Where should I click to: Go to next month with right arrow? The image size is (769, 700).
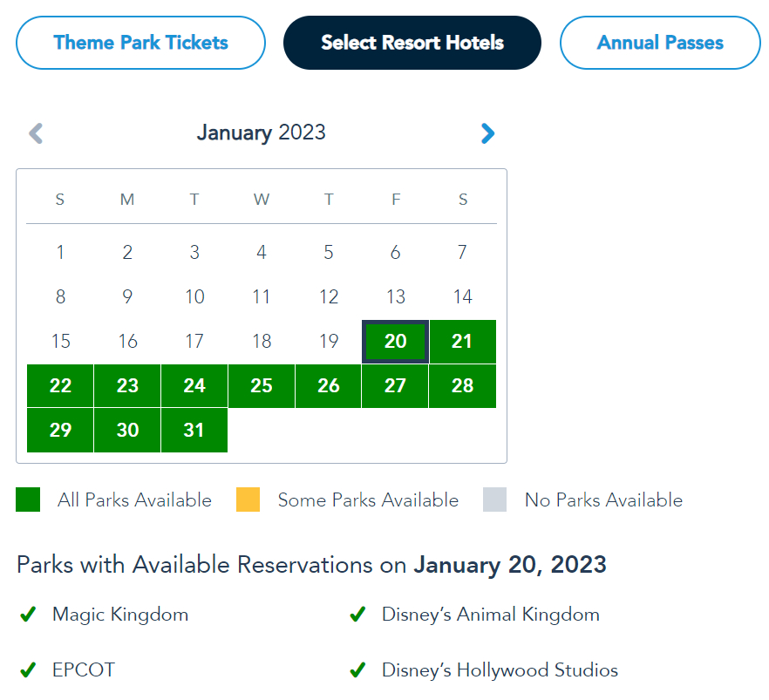coord(487,133)
